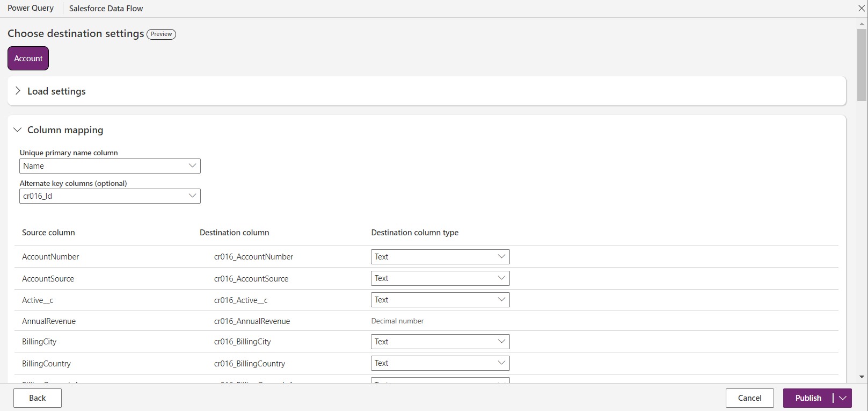868x411 pixels.
Task: Open the Alternate key columns dropdown
Action: pos(110,196)
